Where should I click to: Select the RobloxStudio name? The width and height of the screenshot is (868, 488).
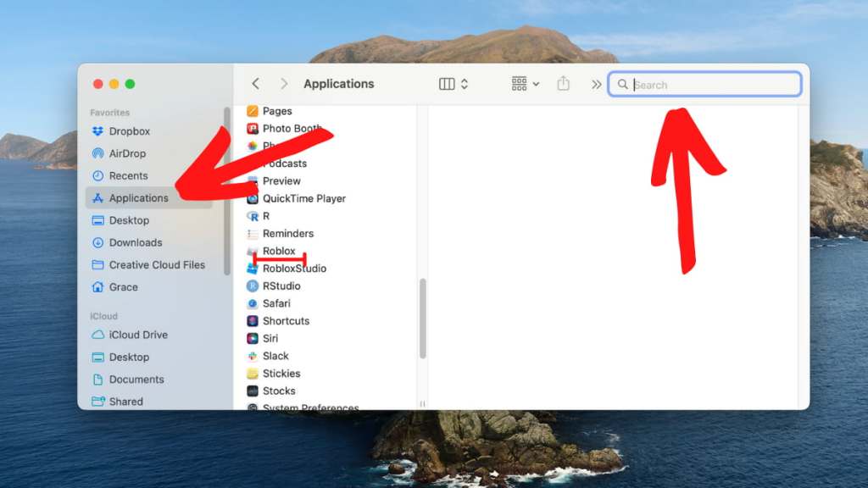point(294,269)
